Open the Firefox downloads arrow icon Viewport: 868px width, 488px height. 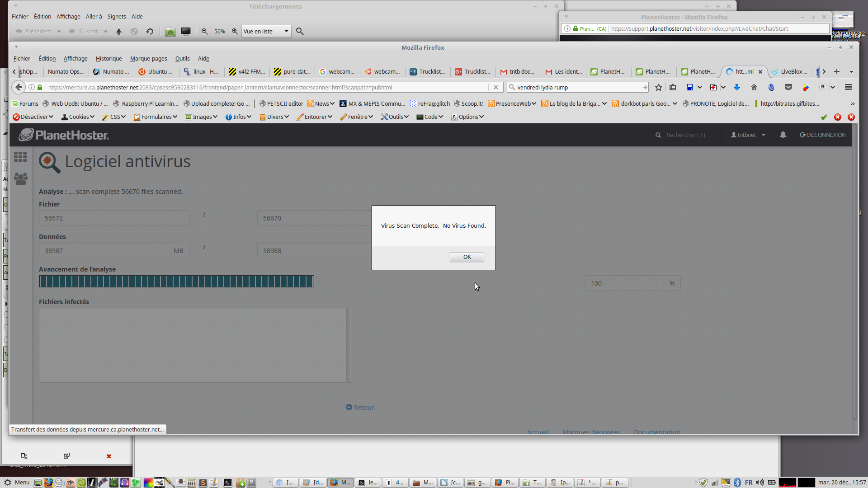pyautogui.click(x=736, y=87)
